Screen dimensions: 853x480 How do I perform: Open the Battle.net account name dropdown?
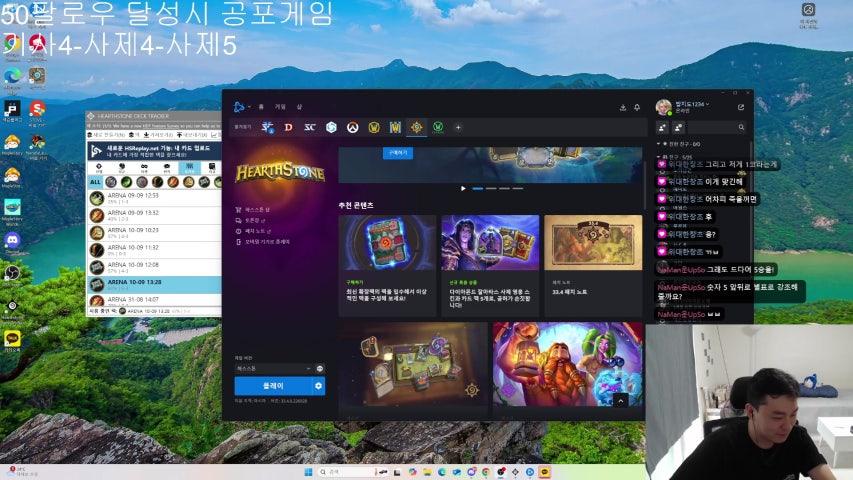(x=692, y=104)
